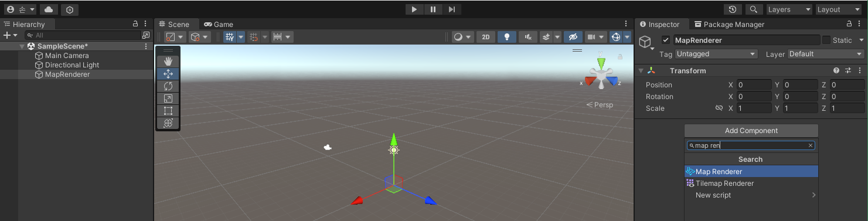This screenshot has width=868, height=221.
Task: Select the Rect tool
Action: 168,111
